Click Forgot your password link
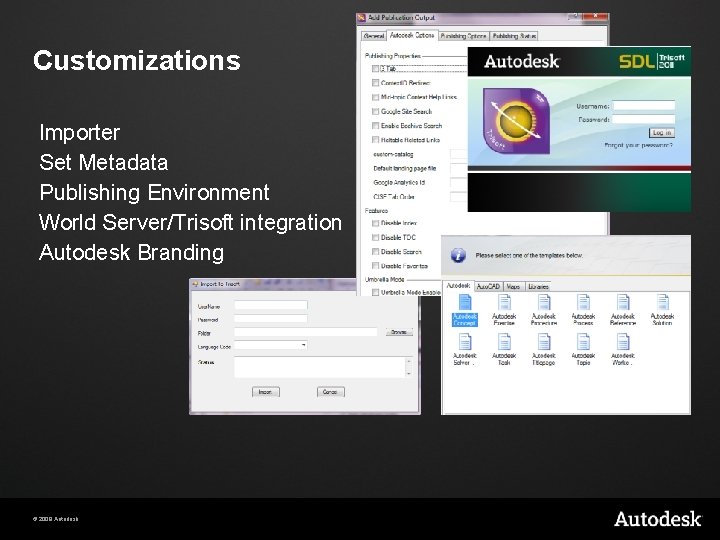Viewport: 720px width, 540px height. pos(638,145)
